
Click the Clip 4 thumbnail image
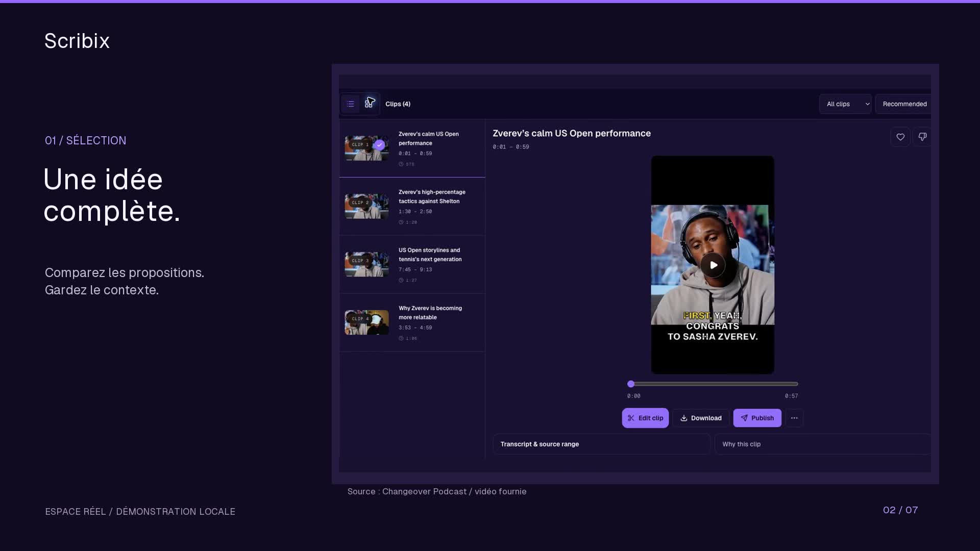tap(366, 322)
